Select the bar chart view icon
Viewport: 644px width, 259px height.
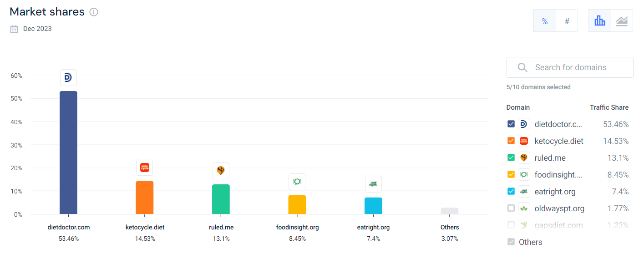600,21
